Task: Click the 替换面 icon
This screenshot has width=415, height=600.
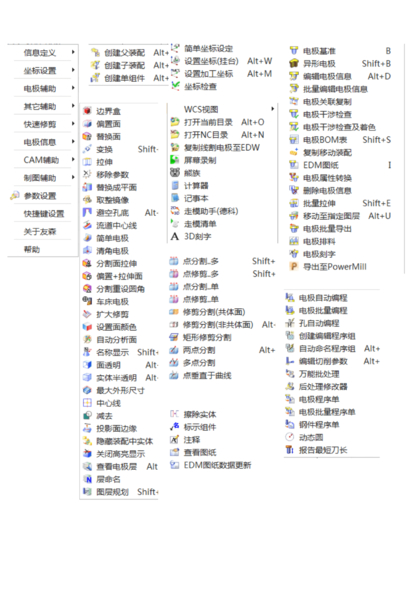Action: pos(88,136)
